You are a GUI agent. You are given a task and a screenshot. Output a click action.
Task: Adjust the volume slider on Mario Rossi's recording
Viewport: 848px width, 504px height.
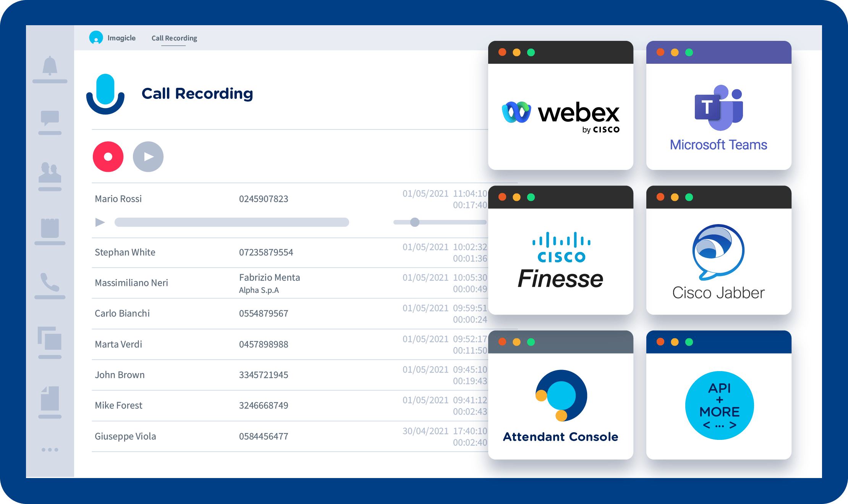414,222
